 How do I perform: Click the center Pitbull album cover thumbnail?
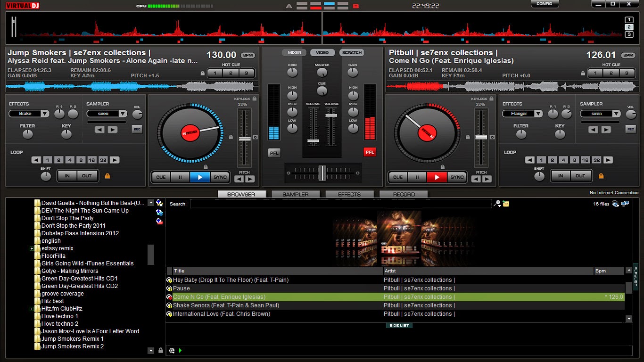(399, 232)
